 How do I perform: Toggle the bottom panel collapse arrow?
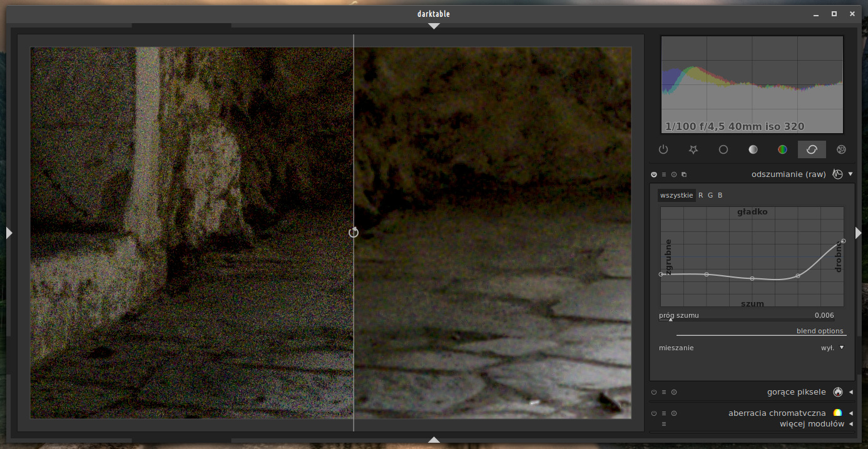tap(434, 439)
